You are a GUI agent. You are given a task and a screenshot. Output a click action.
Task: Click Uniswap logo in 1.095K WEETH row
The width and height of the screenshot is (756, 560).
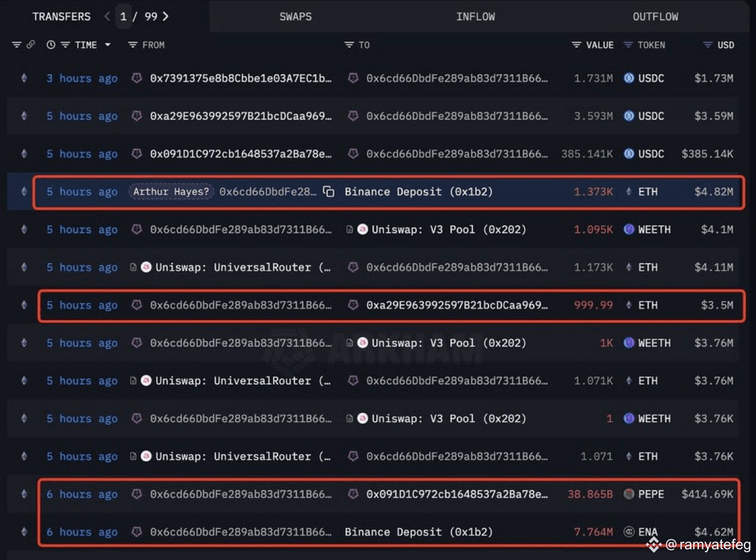(362, 229)
